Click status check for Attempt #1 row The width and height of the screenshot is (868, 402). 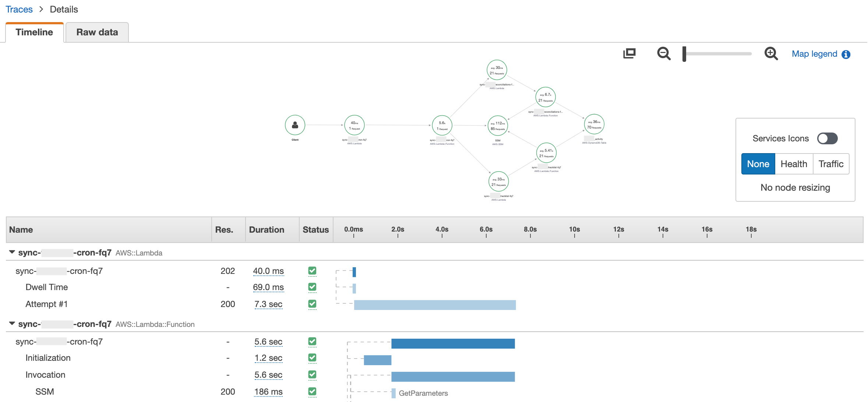point(312,304)
